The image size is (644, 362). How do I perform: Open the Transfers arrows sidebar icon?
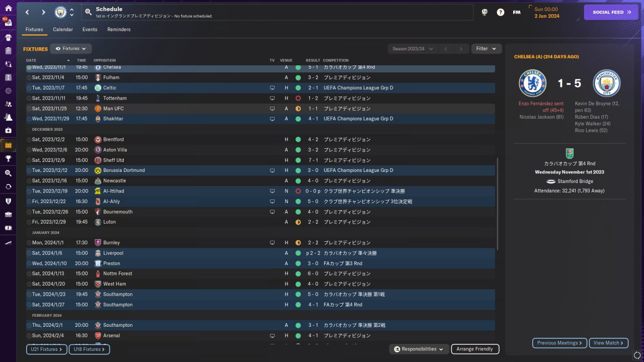click(8, 64)
